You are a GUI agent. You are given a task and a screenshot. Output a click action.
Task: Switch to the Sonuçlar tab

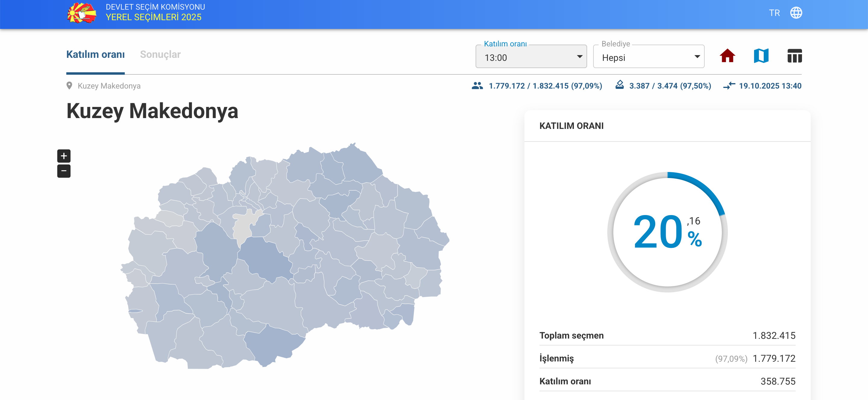tap(160, 55)
